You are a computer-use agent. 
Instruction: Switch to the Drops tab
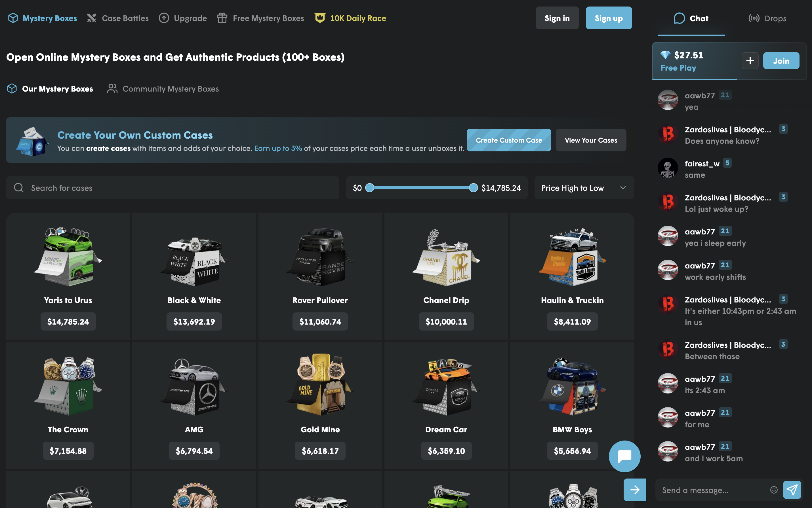click(x=768, y=18)
